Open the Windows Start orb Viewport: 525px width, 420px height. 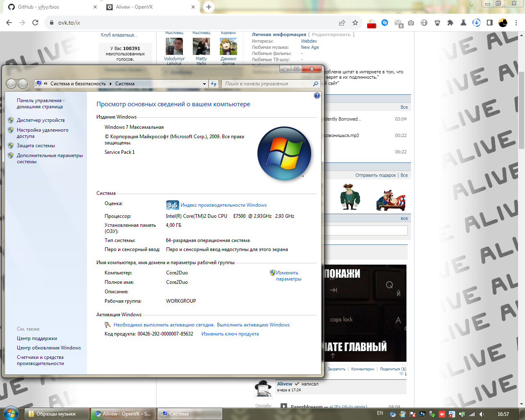(11, 413)
